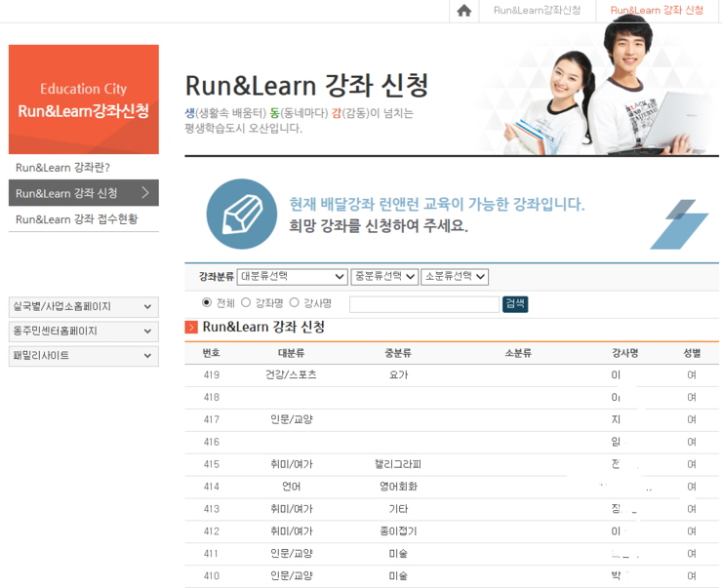The image size is (722, 588).
Task: Click the 요가 course row number 419
Action: pos(211,375)
